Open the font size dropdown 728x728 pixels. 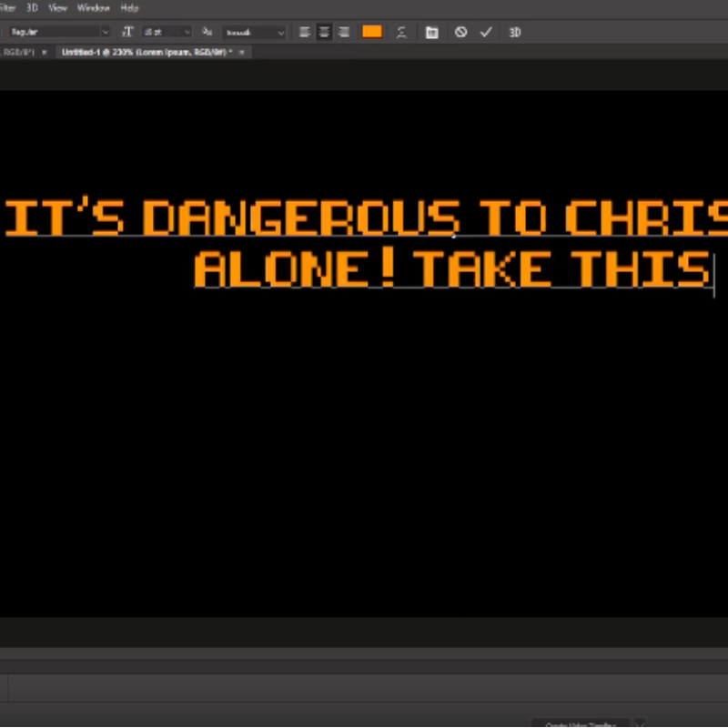click(186, 32)
